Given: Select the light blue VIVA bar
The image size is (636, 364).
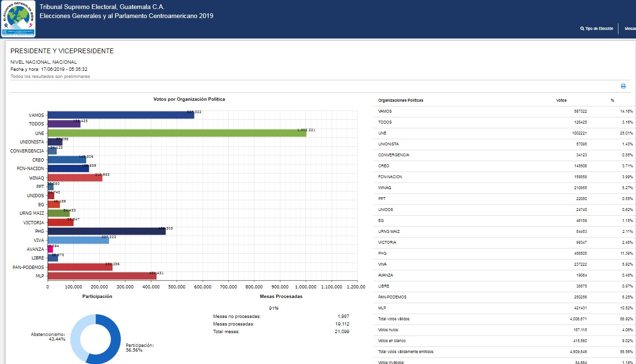Looking at the screenshot, I should pos(78,240).
